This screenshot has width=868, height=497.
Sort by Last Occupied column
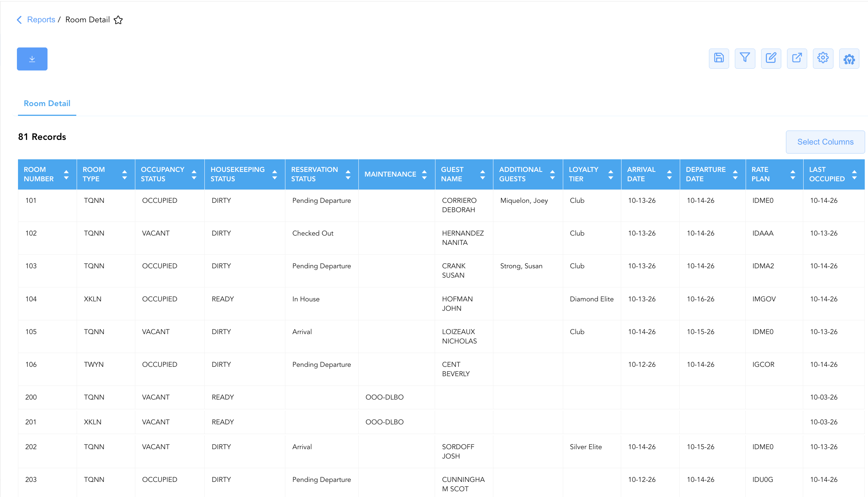coord(854,174)
